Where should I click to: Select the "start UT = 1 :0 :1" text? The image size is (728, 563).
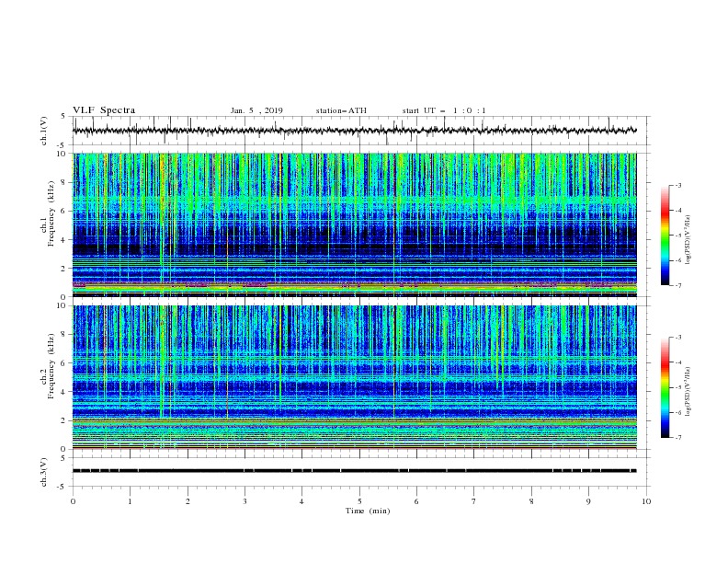pyautogui.click(x=444, y=110)
